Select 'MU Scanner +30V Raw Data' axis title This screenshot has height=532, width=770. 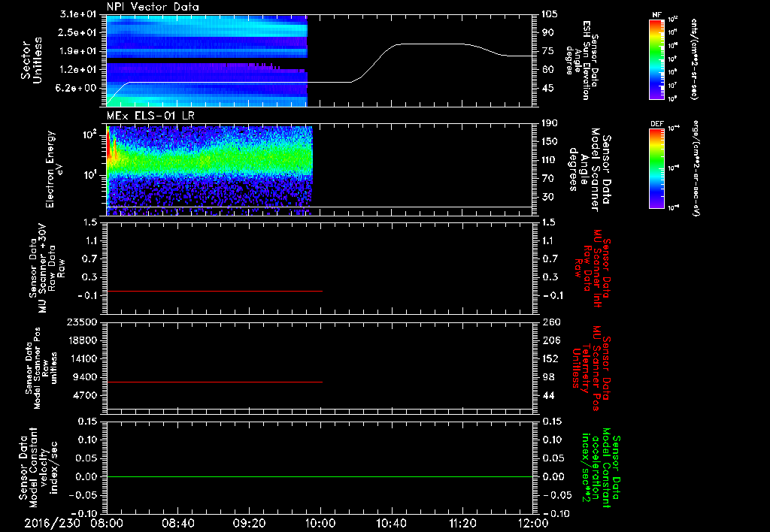pos(47,268)
